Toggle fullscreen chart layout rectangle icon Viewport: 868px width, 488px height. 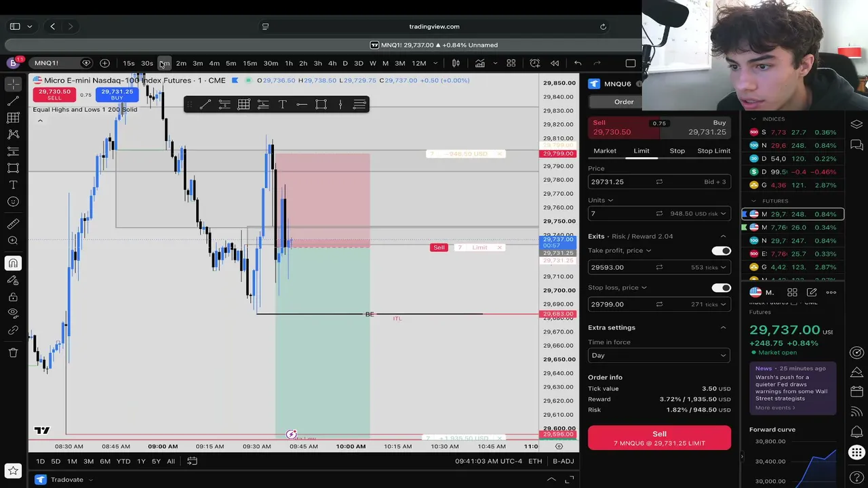pyautogui.click(x=631, y=63)
